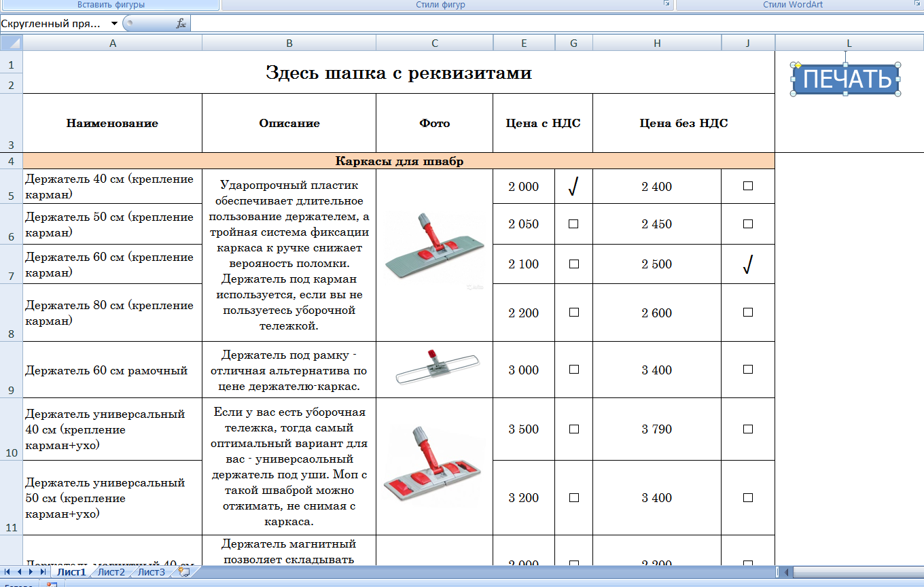This screenshot has height=587, width=924.
Task: Click the title 'Здесь шапка с реквизитами'
Action: pyautogui.click(x=399, y=73)
